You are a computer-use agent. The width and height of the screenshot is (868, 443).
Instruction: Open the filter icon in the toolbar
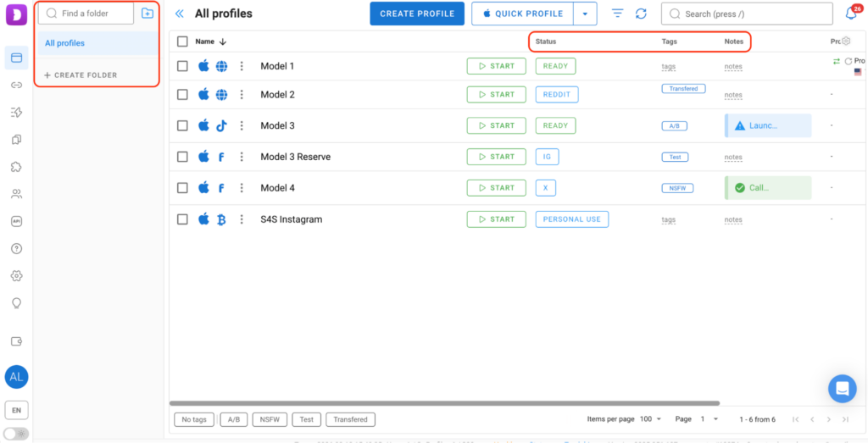click(x=618, y=14)
